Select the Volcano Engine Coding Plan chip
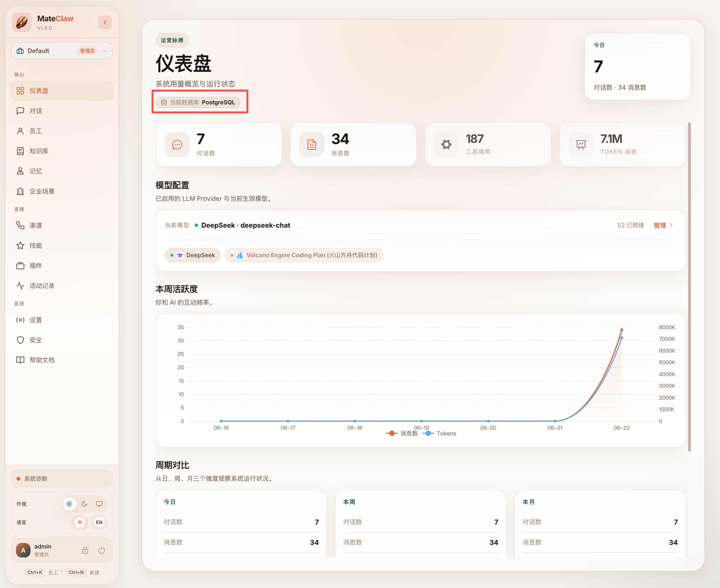The image size is (720, 588). click(x=304, y=255)
